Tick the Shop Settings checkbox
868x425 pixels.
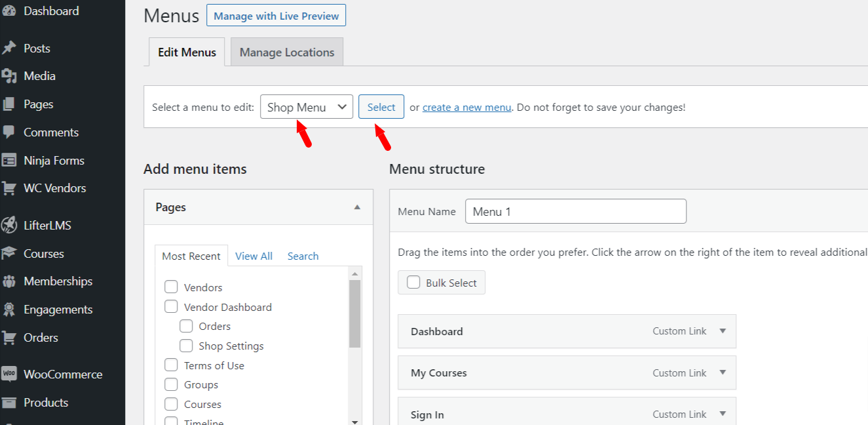186,346
